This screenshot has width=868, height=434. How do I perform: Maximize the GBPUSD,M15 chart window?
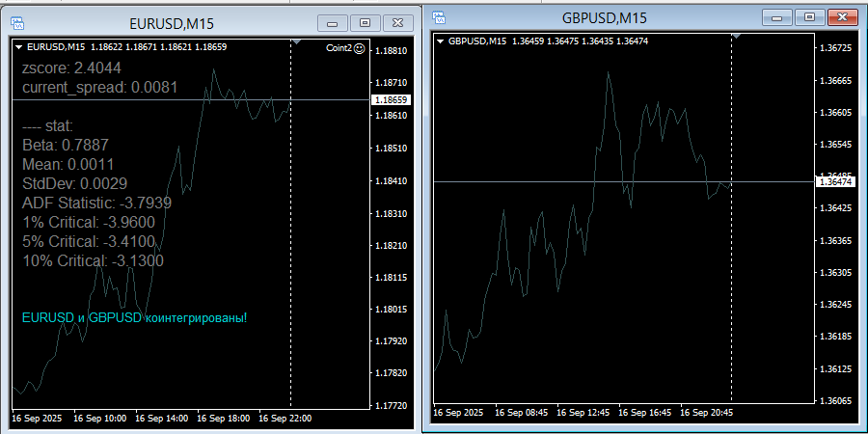click(809, 17)
